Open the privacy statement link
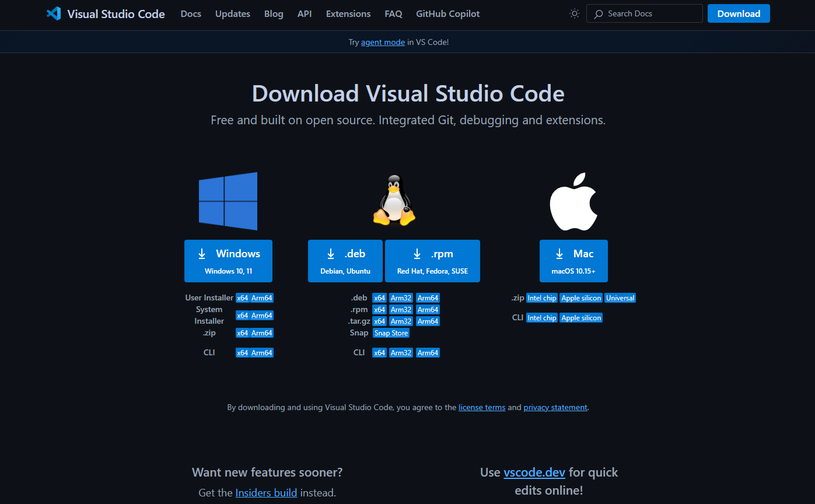This screenshot has width=815, height=504. [x=555, y=408]
